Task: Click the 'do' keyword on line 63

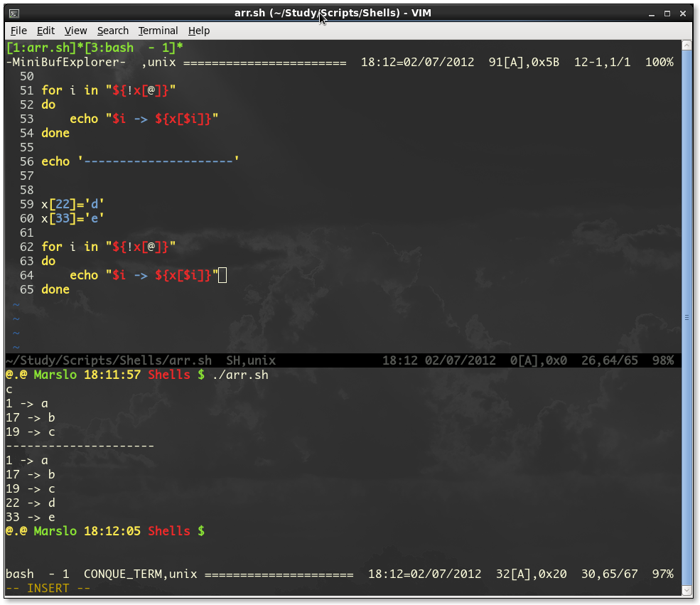Action: [48, 261]
